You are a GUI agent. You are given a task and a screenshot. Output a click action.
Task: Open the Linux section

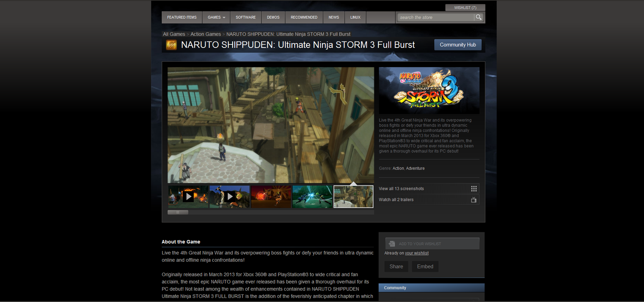pyautogui.click(x=355, y=17)
